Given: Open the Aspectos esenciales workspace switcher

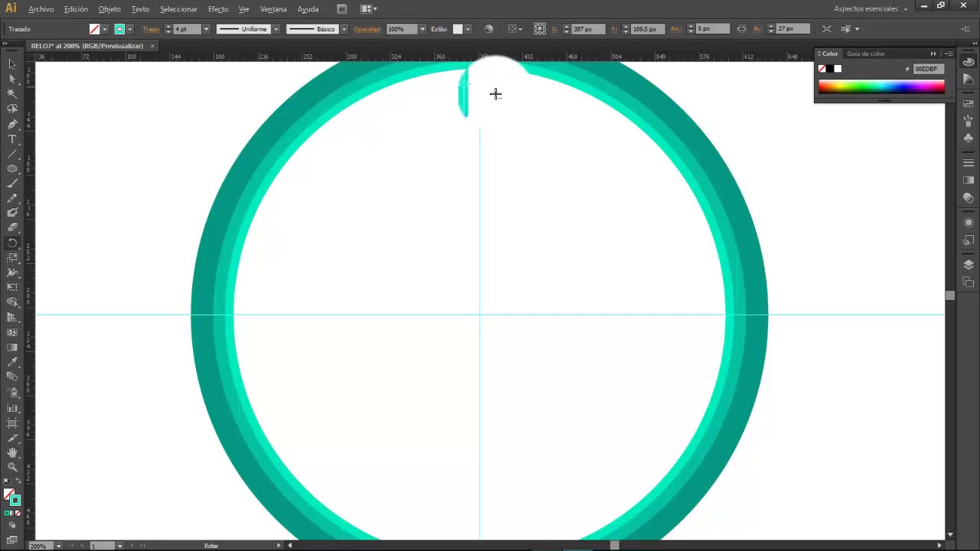Looking at the screenshot, I should (870, 9).
